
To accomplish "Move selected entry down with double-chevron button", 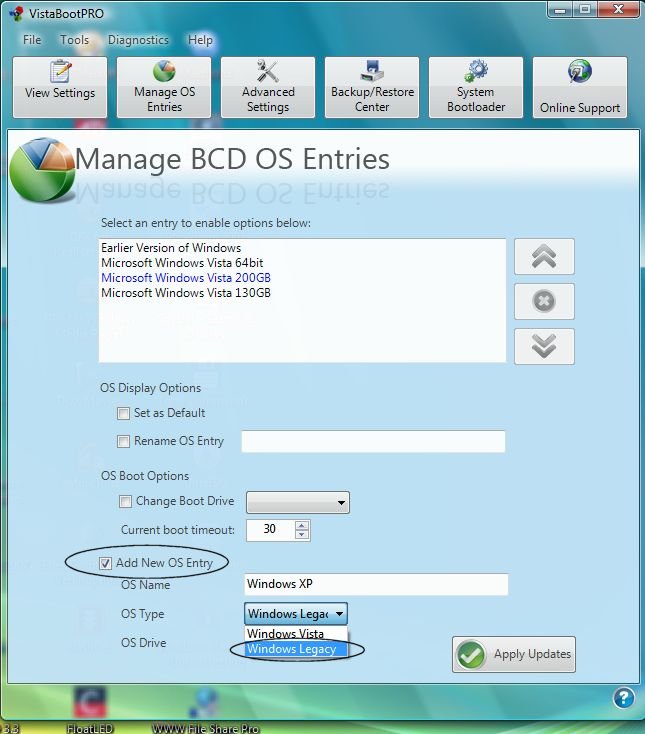I will [x=544, y=346].
